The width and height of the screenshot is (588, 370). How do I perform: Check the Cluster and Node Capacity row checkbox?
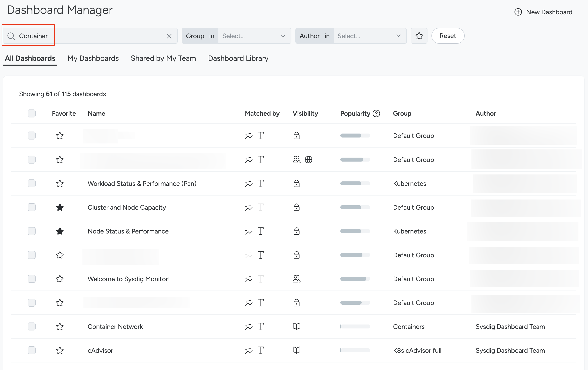(31, 207)
